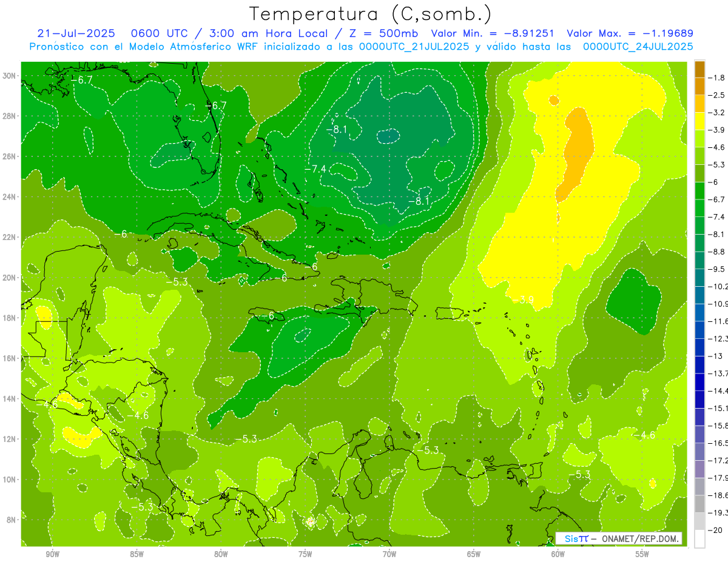This screenshot has width=728, height=562.
Task: Click Valor Min. = -8.91251 text
Action: [492, 33]
